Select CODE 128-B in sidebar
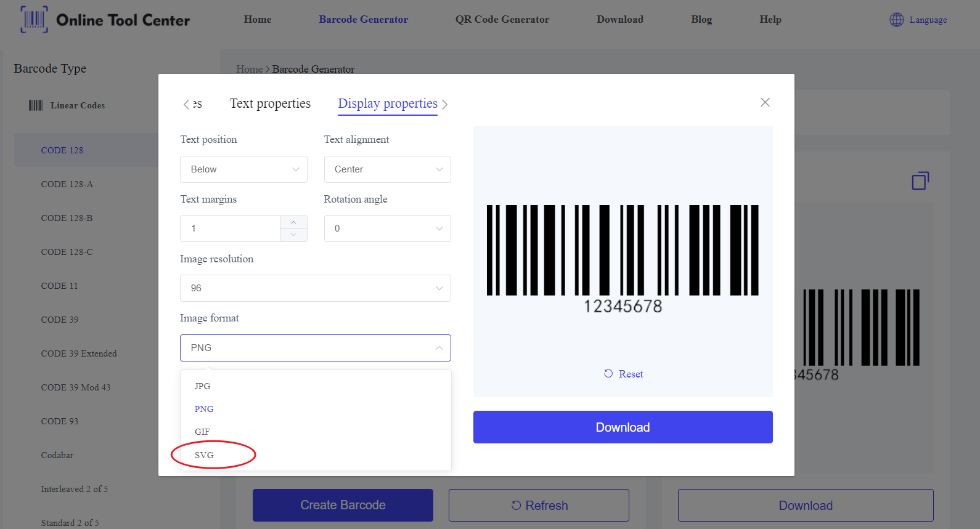This screenshot has width=980, height=529. [67, 218]
